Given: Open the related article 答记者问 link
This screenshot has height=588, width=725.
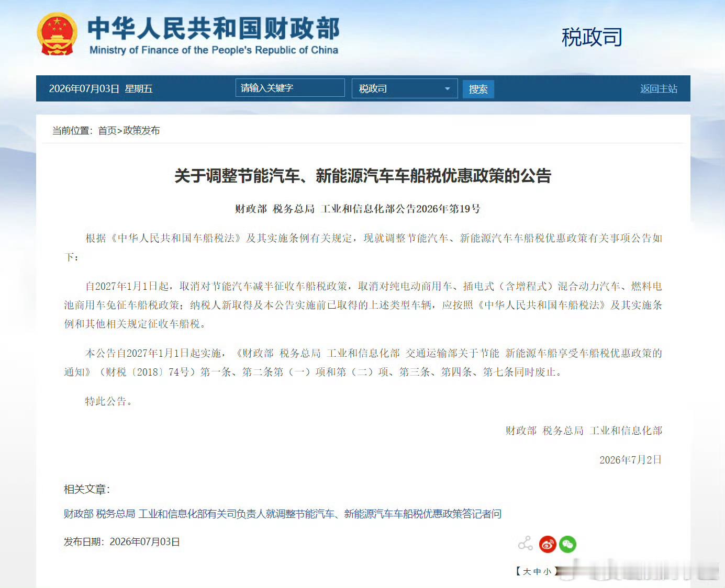Looking at the screenshot, I should [283, 514].
